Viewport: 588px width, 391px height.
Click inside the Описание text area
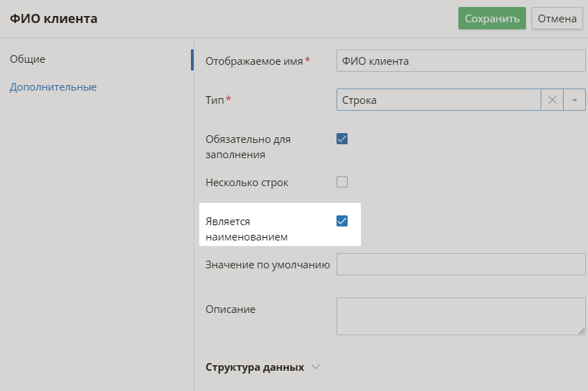coord(460,316)
